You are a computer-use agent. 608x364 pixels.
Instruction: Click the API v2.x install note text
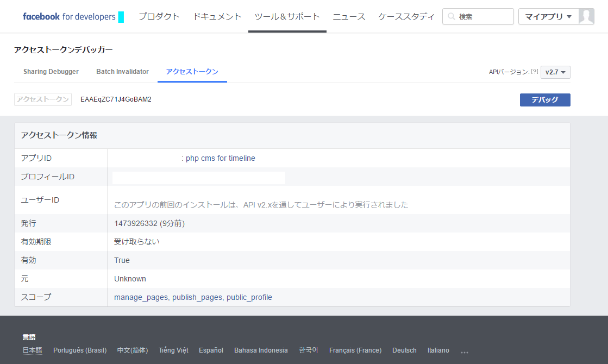click(261, 205)
